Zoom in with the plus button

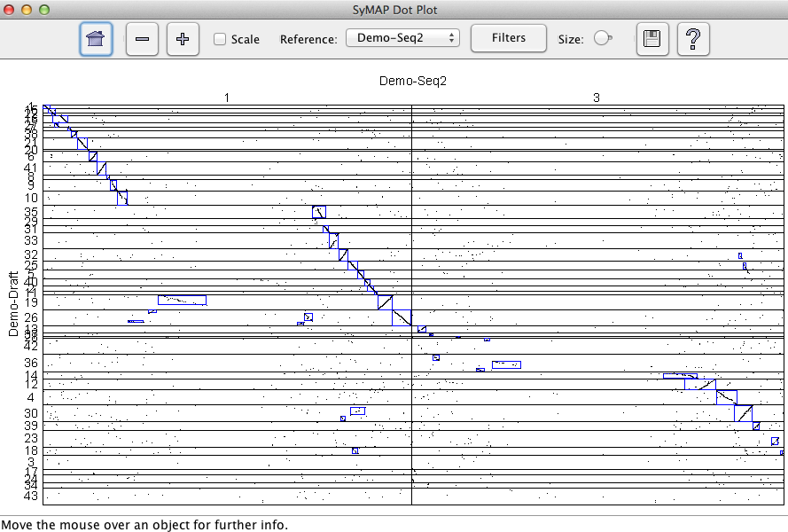[x=183, y=39]
